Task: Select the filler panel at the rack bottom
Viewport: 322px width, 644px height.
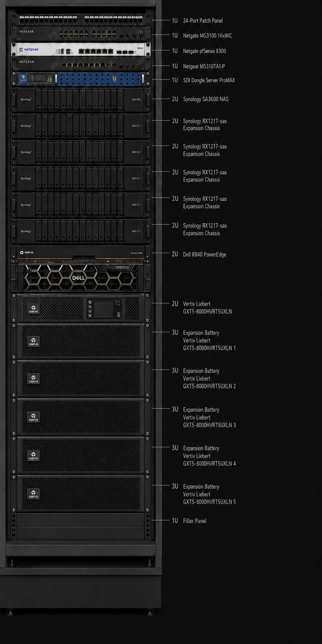Action: coord(81,520)
